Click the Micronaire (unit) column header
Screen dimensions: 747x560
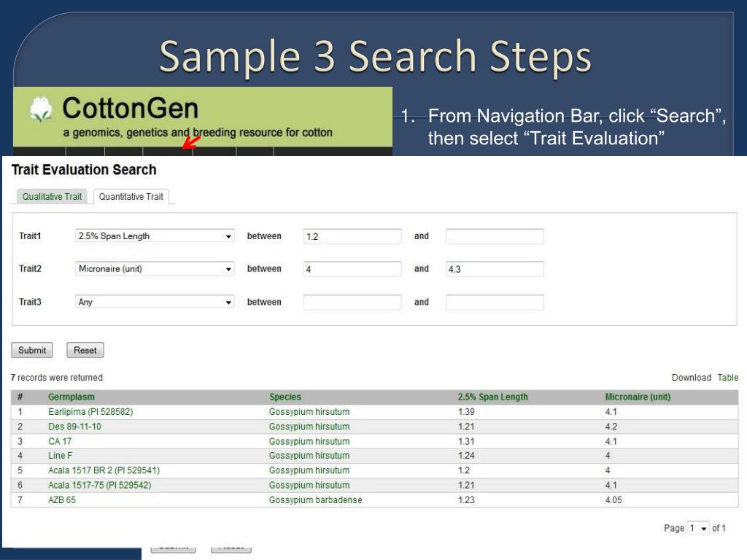(638, 397)
